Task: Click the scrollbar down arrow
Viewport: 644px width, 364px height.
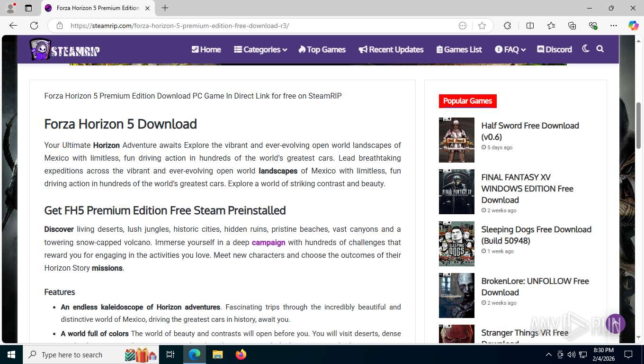Action: tap(639, 337)
